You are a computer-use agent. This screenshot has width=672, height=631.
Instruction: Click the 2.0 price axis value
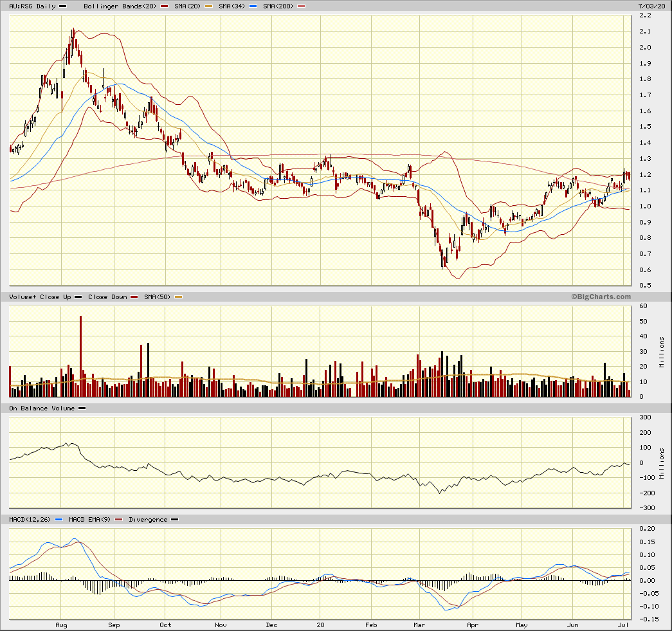645,47
